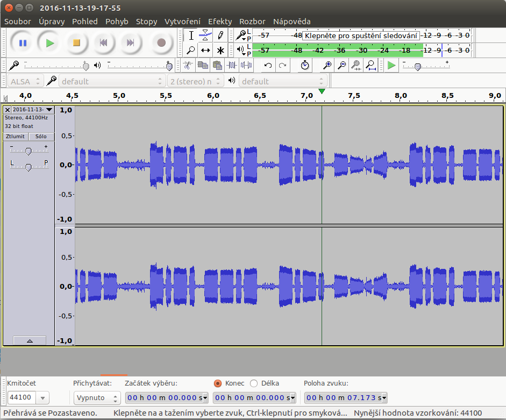Viewport: 506px width, 420px height.
Task: Mute the track with Ztlumit button
Action: point(15,137)
